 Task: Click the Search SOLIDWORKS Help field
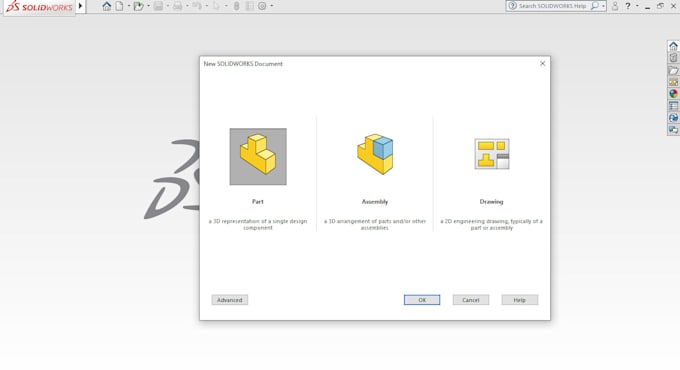pos(553,6)
